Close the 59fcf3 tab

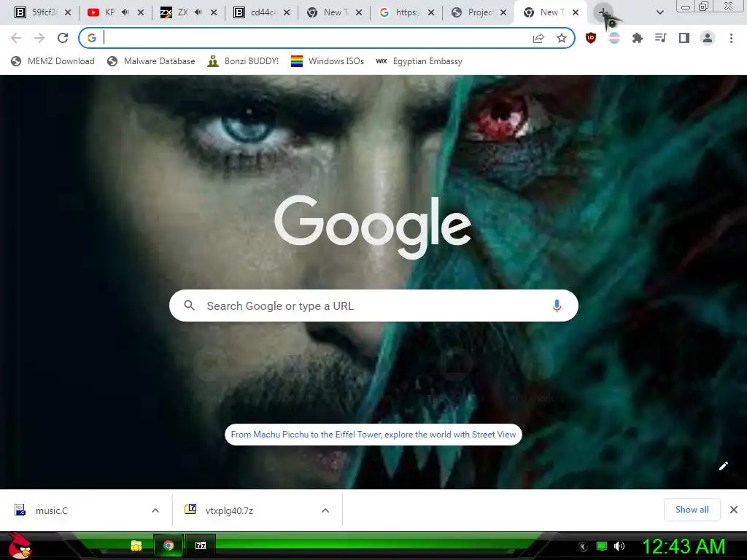68,13
